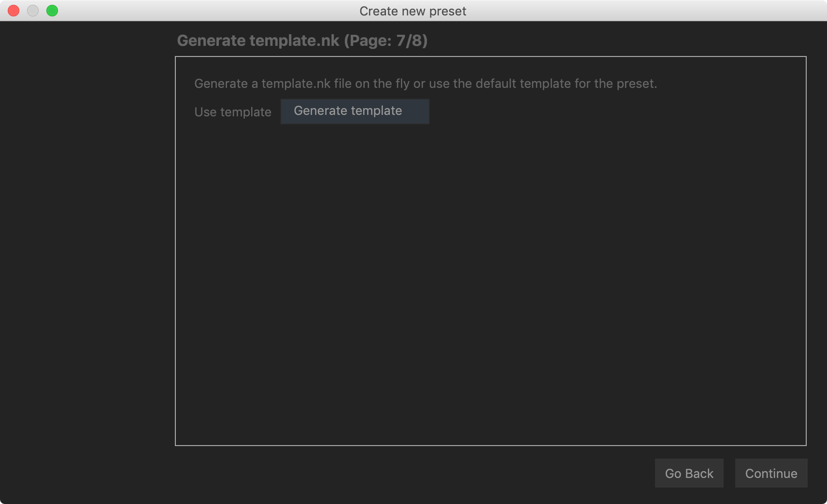Screen dimensions: 827x504
Task: Click the word 'Generate' in the description
Action: pos(221,84)
